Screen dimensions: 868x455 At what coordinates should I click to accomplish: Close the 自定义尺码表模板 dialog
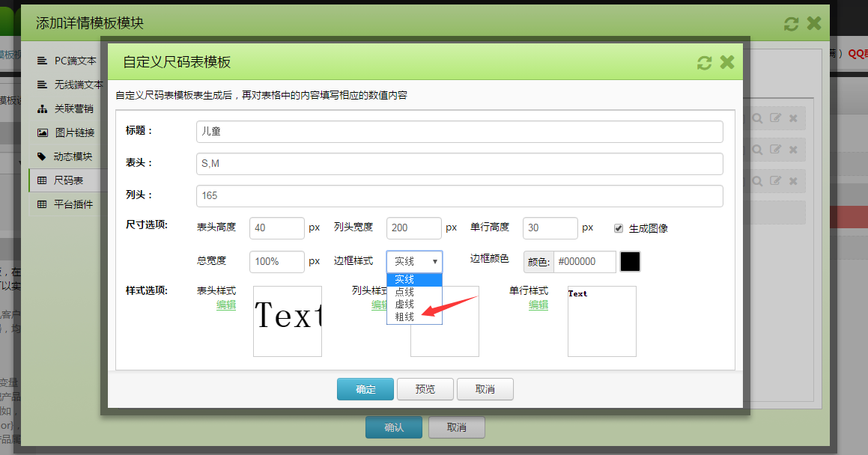pyautogui.click(x=727, y=62)
